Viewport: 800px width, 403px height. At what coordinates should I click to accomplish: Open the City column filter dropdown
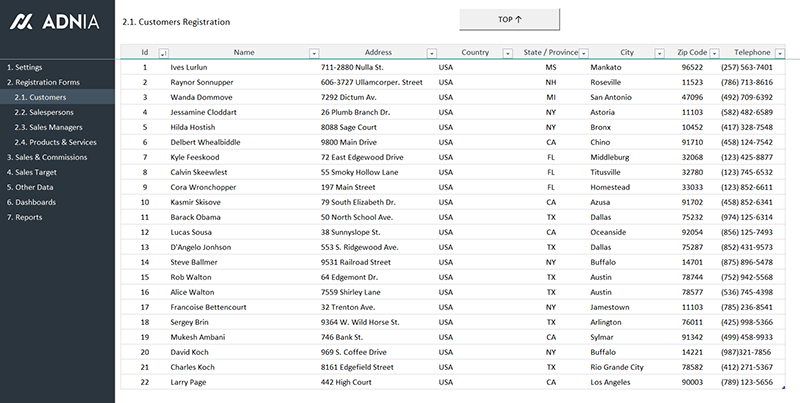pos(659,53)
